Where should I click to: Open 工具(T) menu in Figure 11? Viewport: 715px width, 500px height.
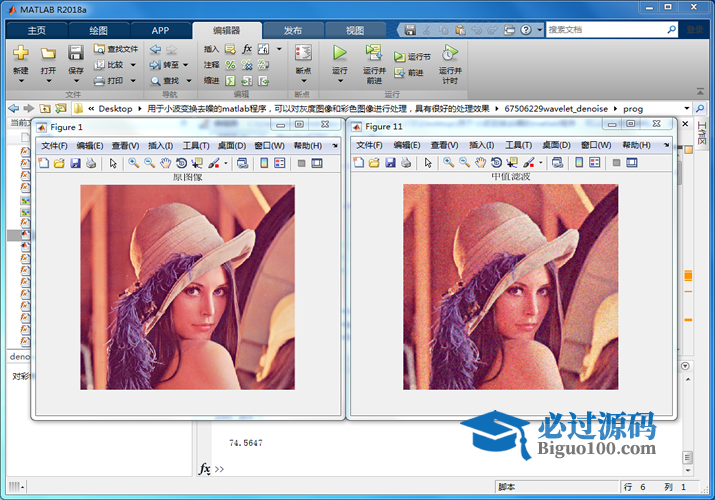point(518,145)
